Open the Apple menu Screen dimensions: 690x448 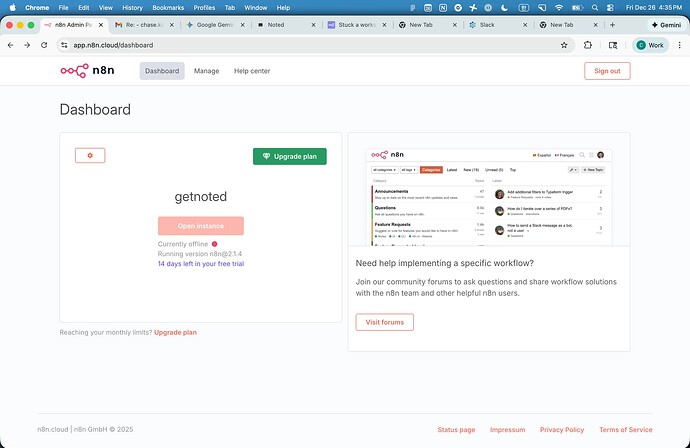pyautogui.click(x=12, y=7)
